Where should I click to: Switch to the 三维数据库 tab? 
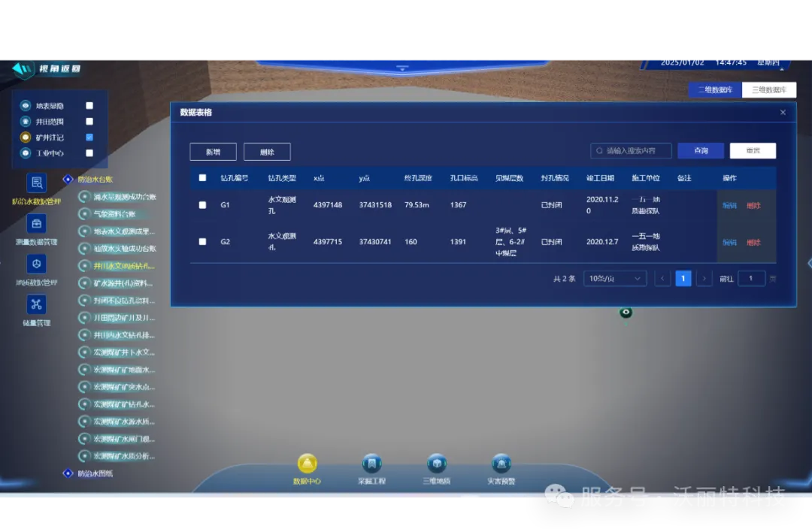[x=768, y=90]
